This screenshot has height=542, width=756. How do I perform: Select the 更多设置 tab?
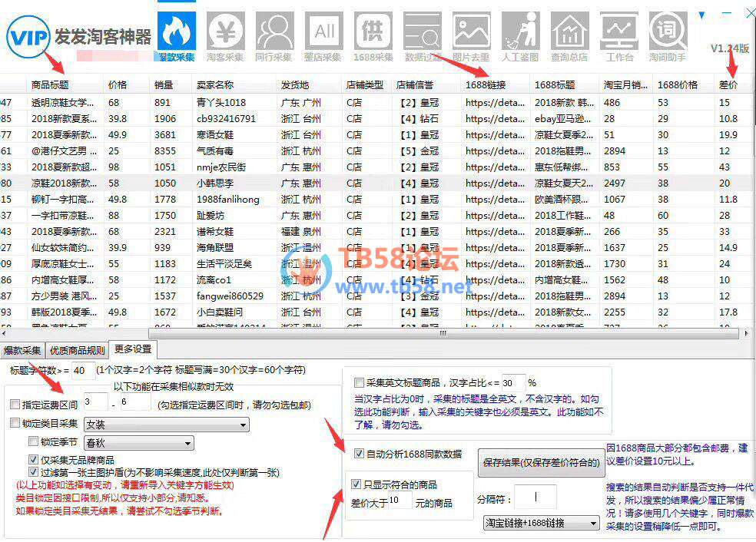[133, 349]
